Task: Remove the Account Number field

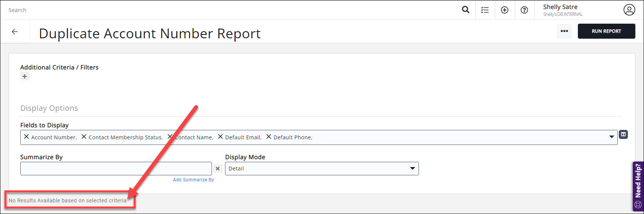Action: tap(26, 137)
